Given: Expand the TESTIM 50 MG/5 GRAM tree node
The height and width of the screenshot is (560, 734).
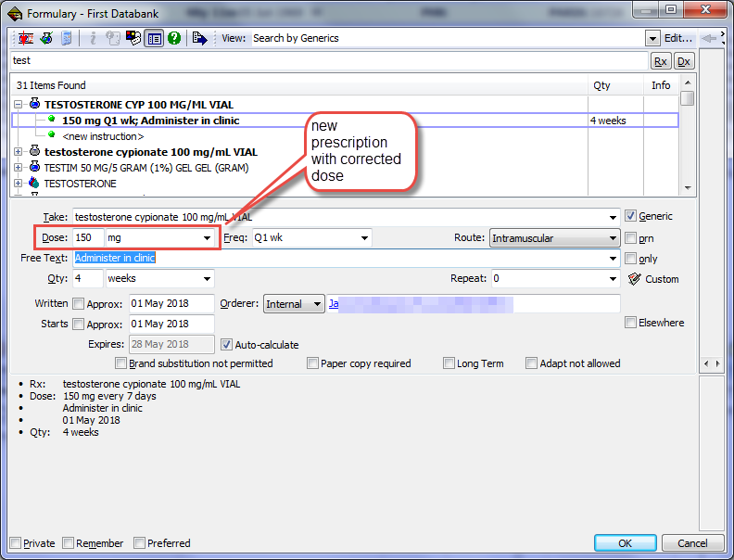Looking at the screenshot, I should (19, 167).
